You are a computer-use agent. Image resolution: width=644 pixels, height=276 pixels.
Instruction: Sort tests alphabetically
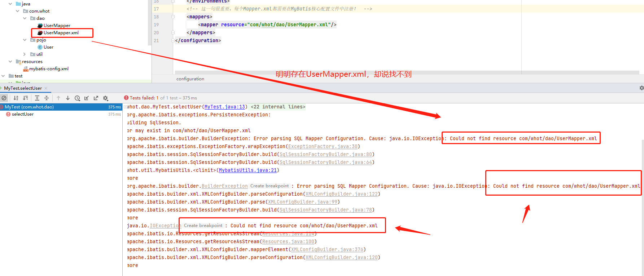[x=16, y=98]
